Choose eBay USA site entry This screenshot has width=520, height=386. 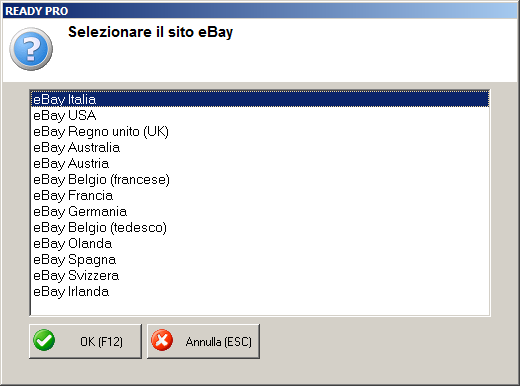coord(260,115)
